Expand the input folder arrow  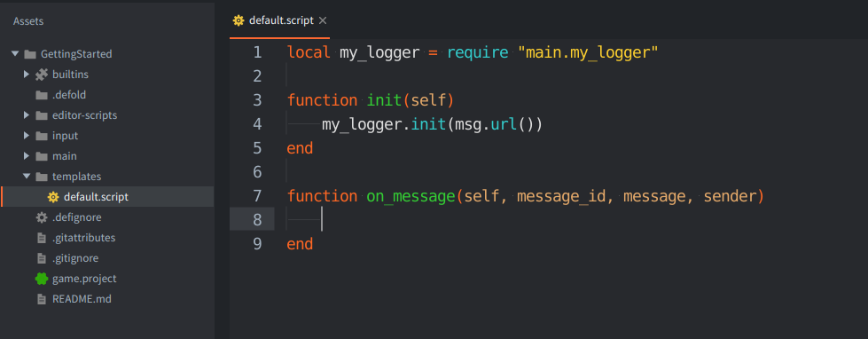tap(26, 136)
